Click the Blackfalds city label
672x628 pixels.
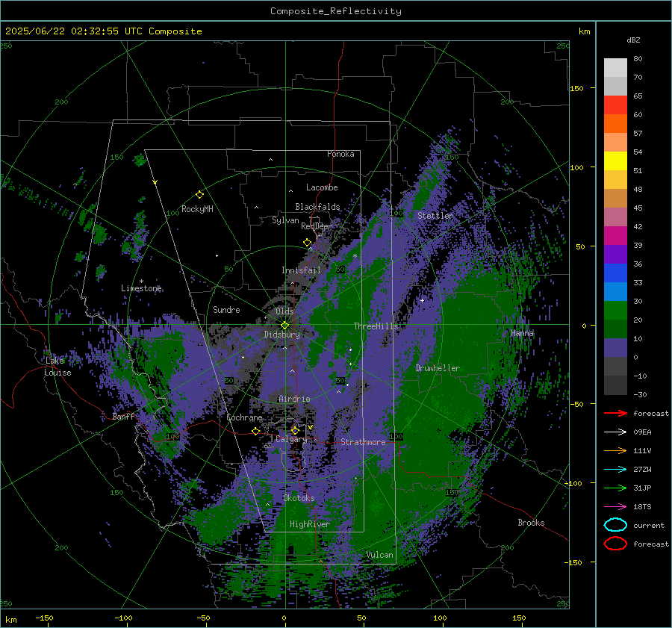pos(317,207)
